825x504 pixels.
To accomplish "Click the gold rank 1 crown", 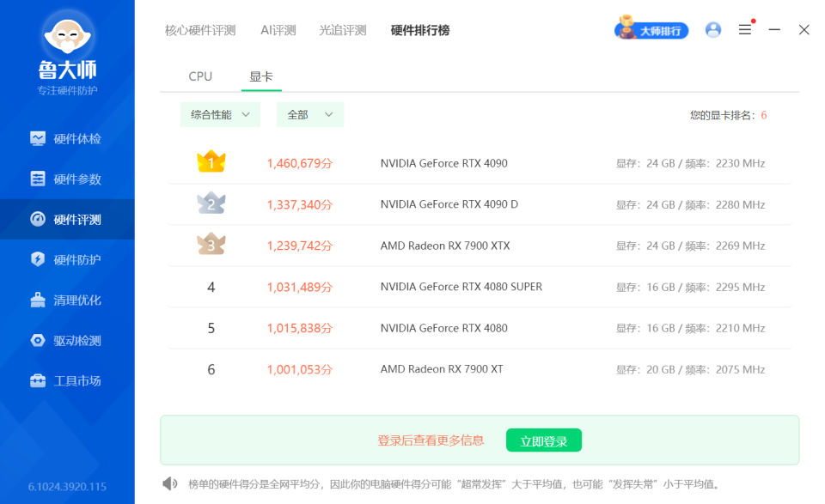I will (x=211, y=162).
